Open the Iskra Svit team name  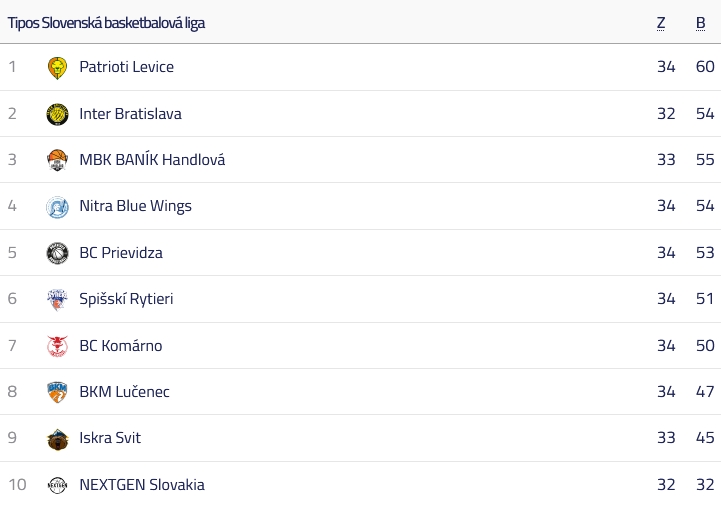point(110,438)
